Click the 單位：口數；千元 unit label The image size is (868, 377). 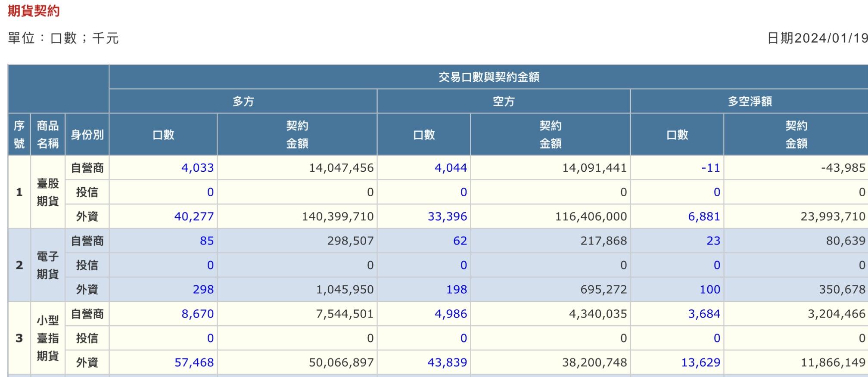[63, 38]
